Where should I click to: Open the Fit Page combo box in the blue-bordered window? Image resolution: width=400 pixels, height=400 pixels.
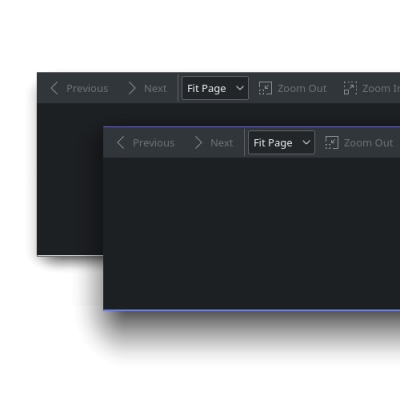(281, 143)
